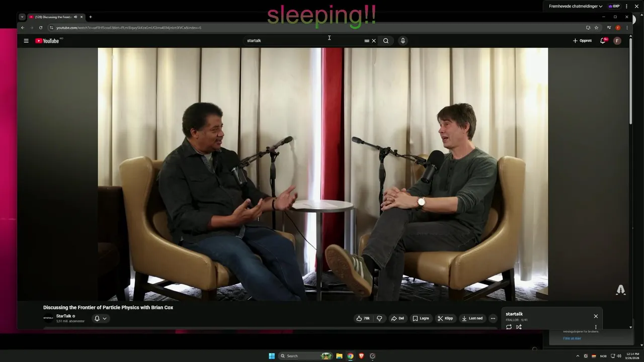Toggle loop playlist icon in startalk panel
The height and width of the screenshot is (362, 644).
click(x=509, y=327)
